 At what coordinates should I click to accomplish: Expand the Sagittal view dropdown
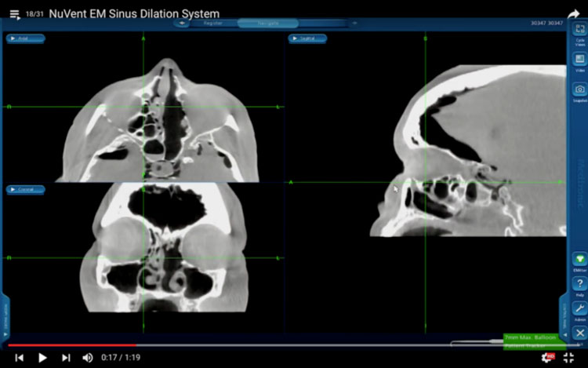click(307, 38)
